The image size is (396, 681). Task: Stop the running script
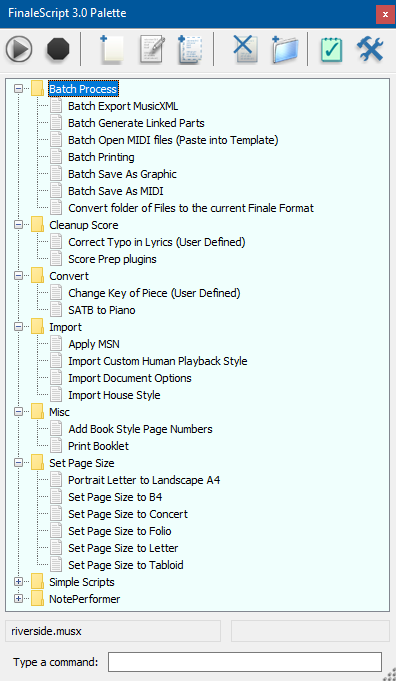[58, 49]
